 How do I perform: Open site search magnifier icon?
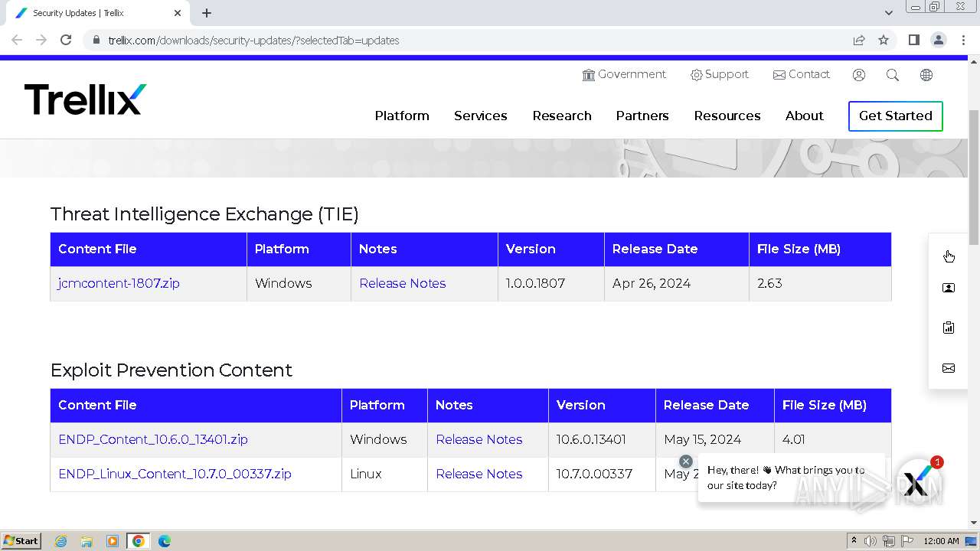(893, 75)
